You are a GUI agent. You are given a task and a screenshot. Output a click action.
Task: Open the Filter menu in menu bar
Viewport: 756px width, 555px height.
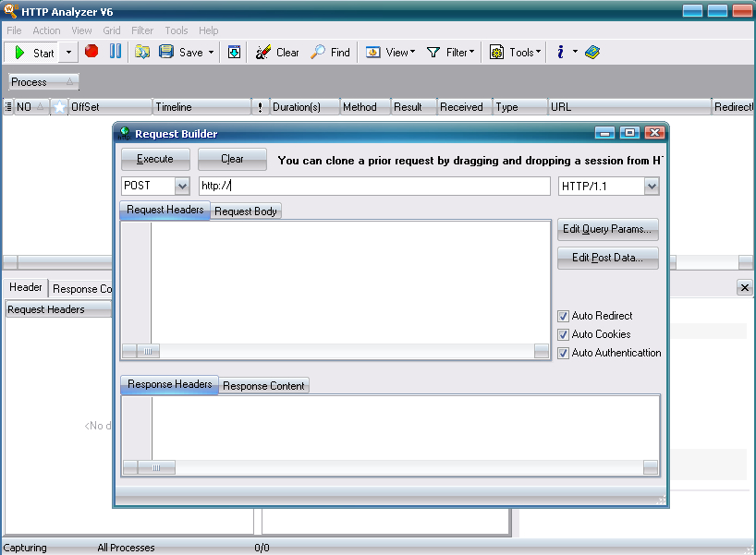pos(142,30)
